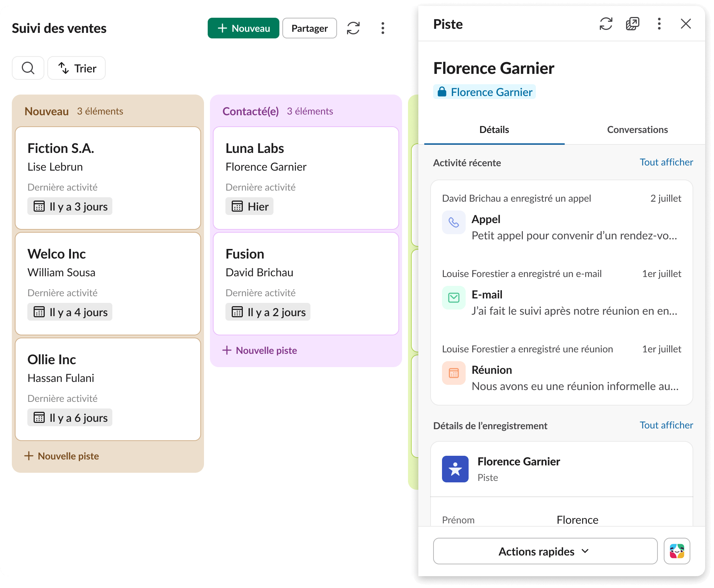Click the green Nouveau button
The width and height of the screenshot is (714, 588).
pos(243,28)
